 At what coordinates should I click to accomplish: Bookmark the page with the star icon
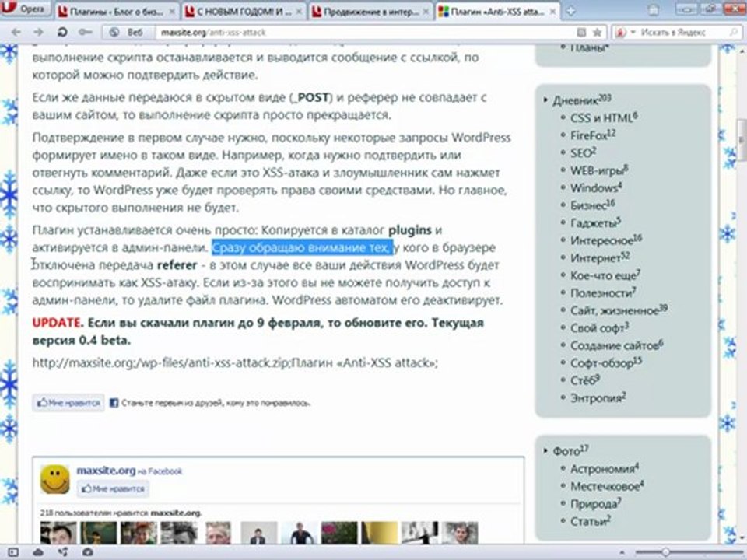click(597, 33)
